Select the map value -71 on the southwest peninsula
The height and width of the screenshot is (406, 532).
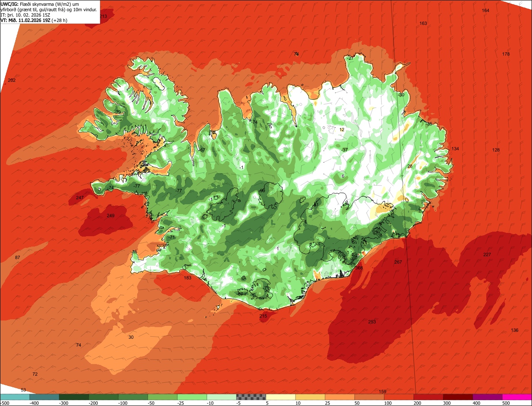tap(172, 237)
